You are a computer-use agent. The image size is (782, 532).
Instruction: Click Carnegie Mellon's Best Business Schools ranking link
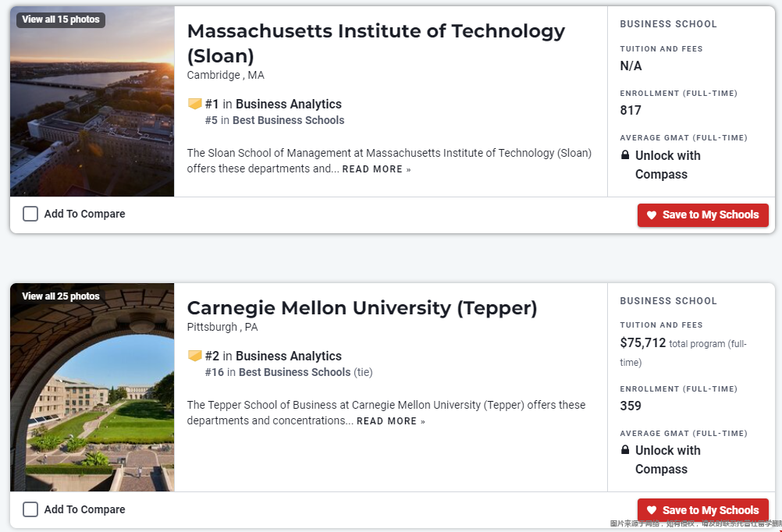294,372
